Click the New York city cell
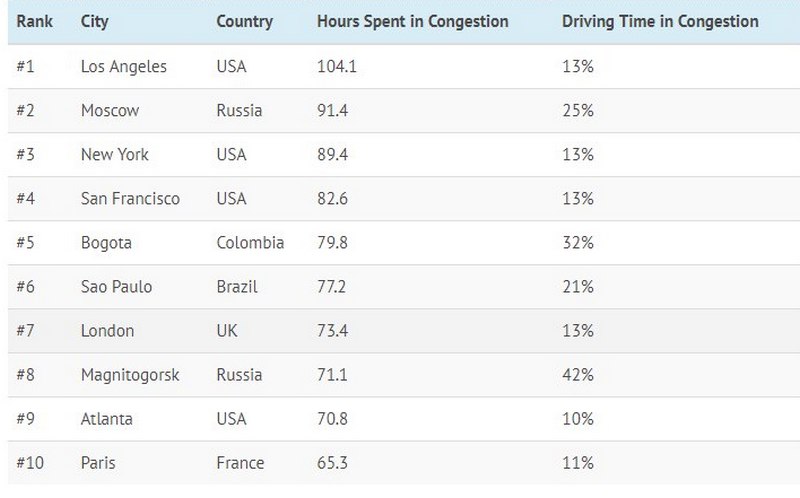Screen dimensions: 800x498 click(114, 155)
